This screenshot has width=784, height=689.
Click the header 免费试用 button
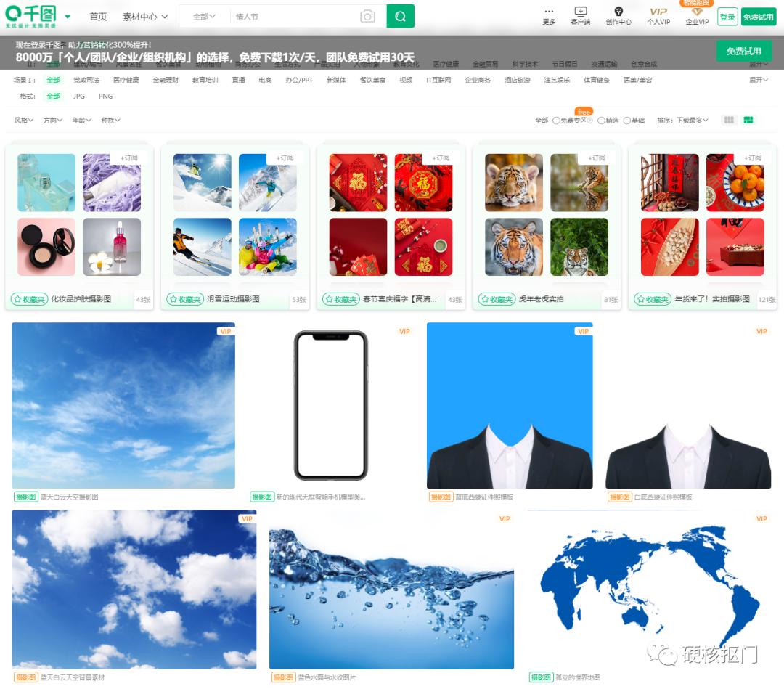click(x=759, y=17)
